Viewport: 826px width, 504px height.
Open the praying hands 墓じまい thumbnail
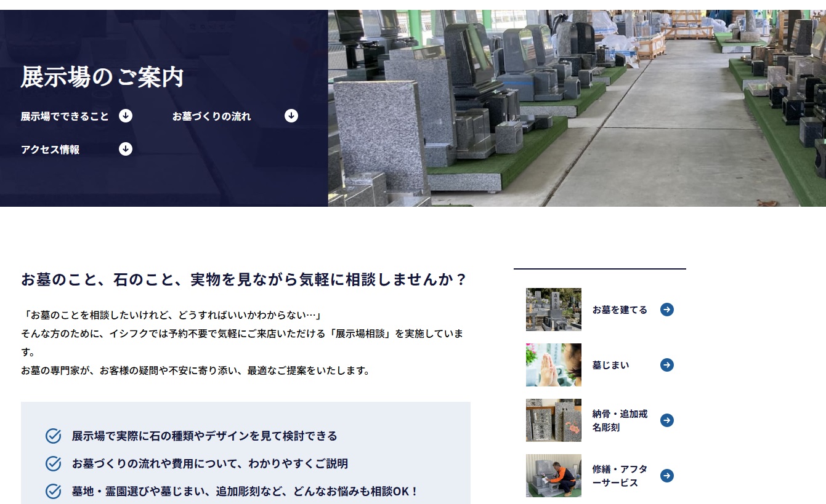pyautogui.click(x=553, y=365)
